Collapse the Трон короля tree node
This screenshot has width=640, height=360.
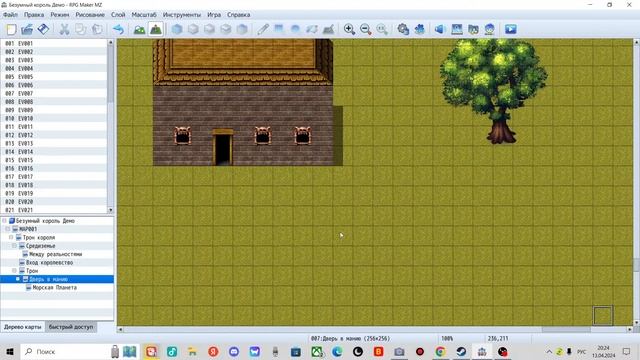(11, 237)
